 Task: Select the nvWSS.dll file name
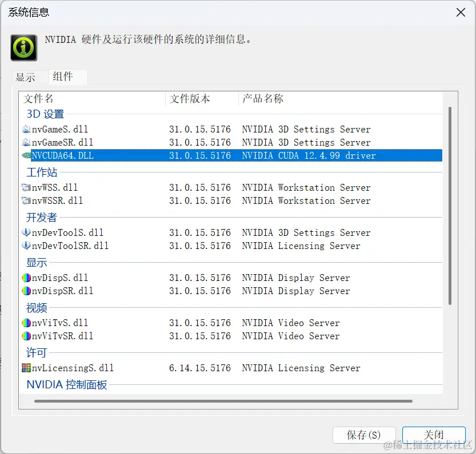click(x=55, y=187)
